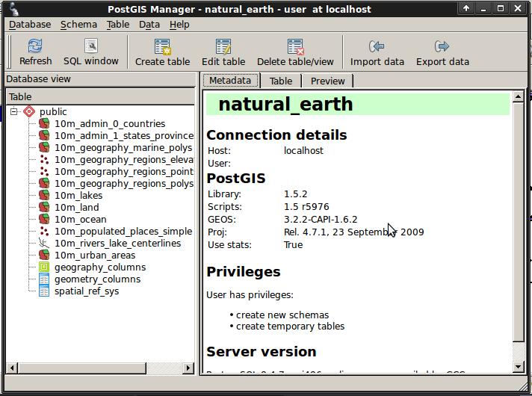Viewport: 532px width, 396px height.
Task: Select the 10m_rivers_lake_centerlines table name
Action: [x=118, y=244]
